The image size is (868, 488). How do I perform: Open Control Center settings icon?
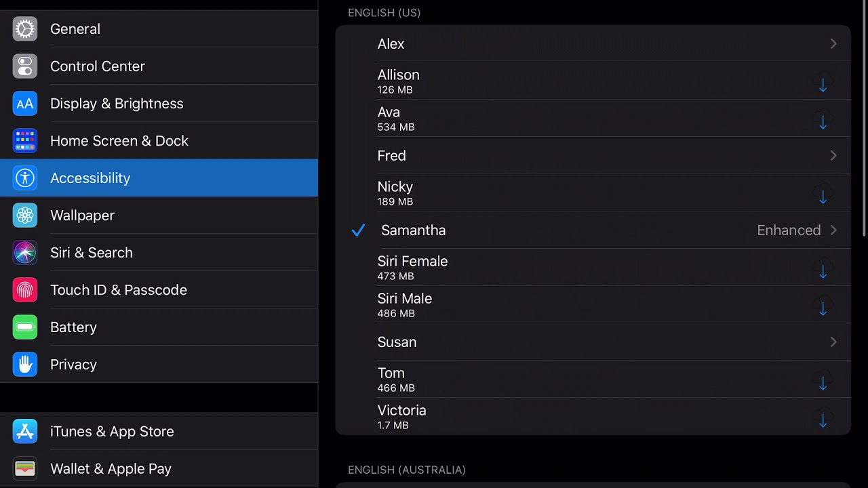click(25, 66)
